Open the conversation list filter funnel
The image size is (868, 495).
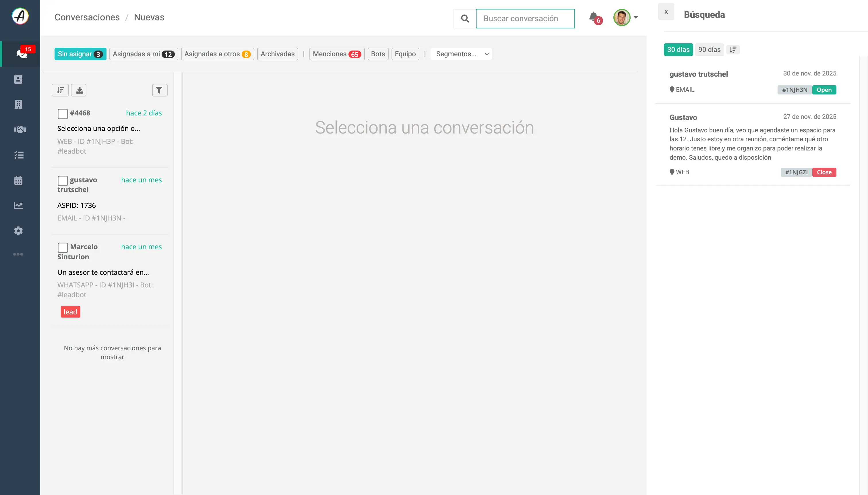point(159,90)
